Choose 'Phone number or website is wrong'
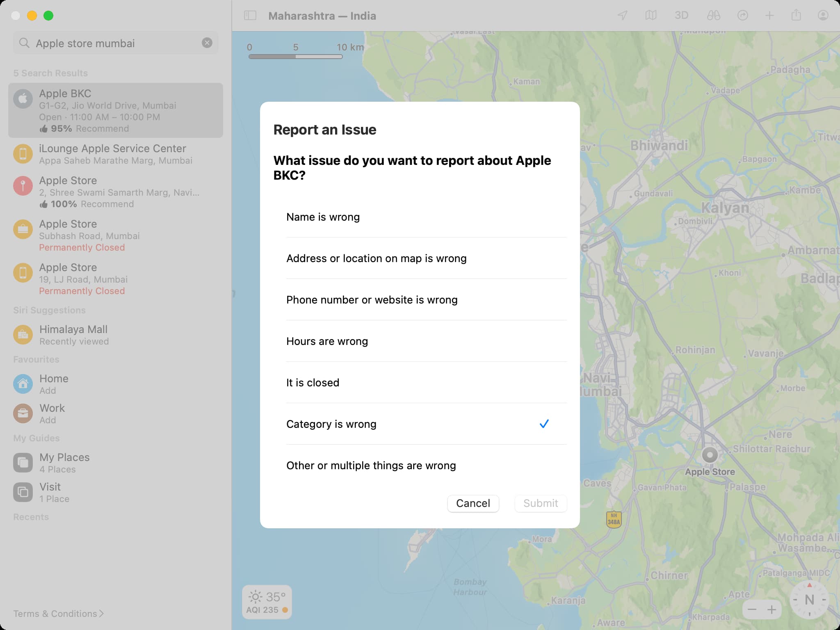Viewport: 840px width, 630px height. pos(427,300)
